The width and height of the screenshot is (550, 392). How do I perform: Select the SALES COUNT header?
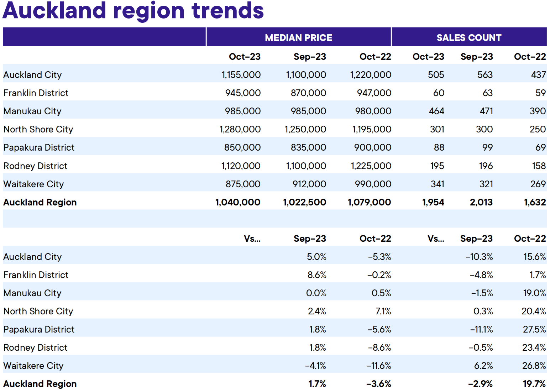coord(469,37)
